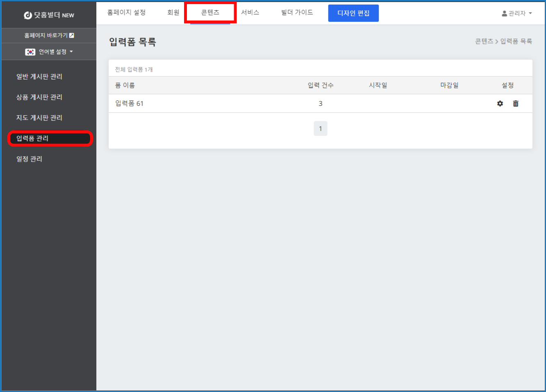Viewport: 546px width, 392px height.
Task: Click page 1 pagination button
Action: click(320, 129)
